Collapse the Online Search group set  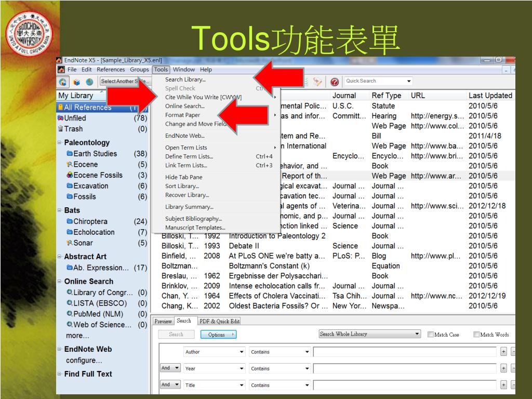(59, 281)
